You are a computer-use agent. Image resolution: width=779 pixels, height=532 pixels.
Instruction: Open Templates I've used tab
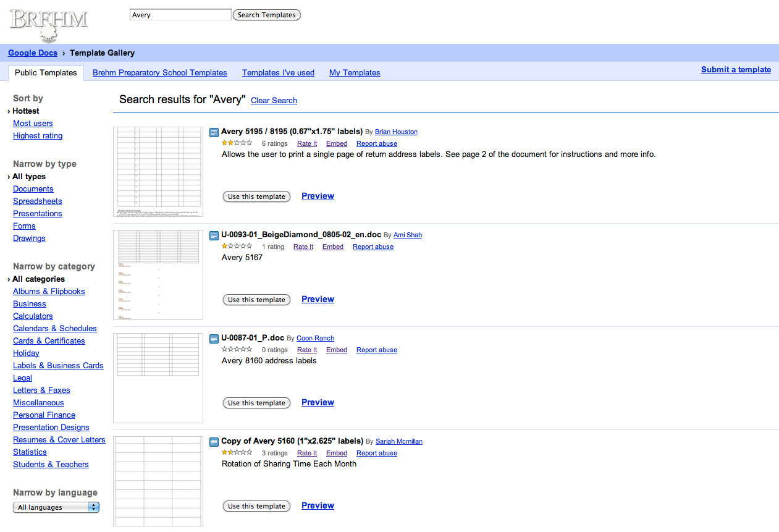[x=278, y=73]
